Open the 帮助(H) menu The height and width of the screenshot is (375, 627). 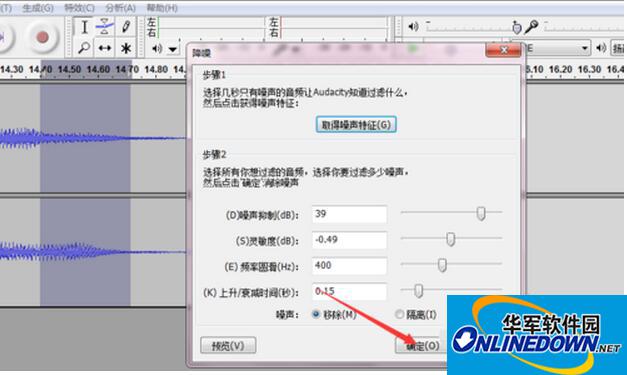click(162, 8)
